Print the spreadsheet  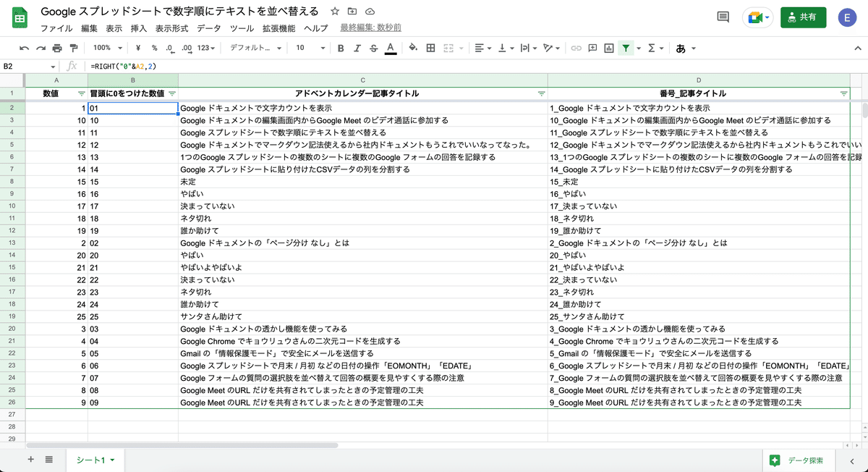pyautogui.click(x=57, y=48)
